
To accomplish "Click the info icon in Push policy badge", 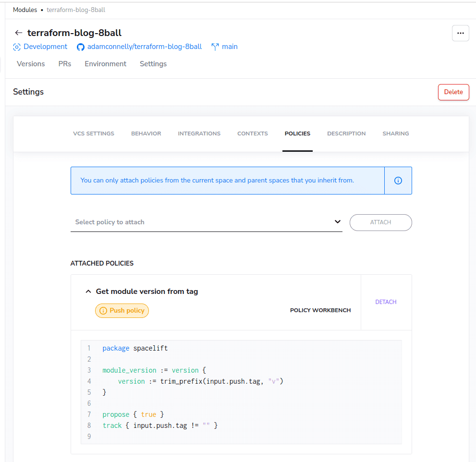I will click(103, 311).
